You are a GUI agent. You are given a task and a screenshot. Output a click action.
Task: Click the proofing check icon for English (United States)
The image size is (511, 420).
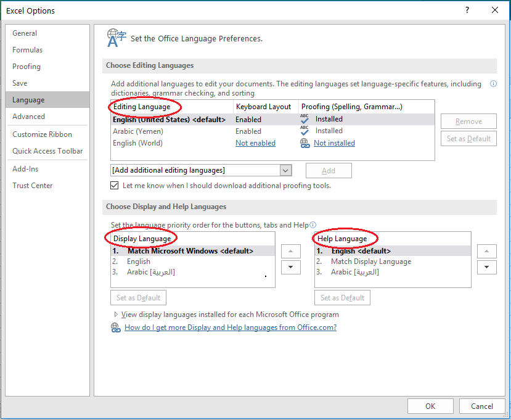(x=305, y=120)
